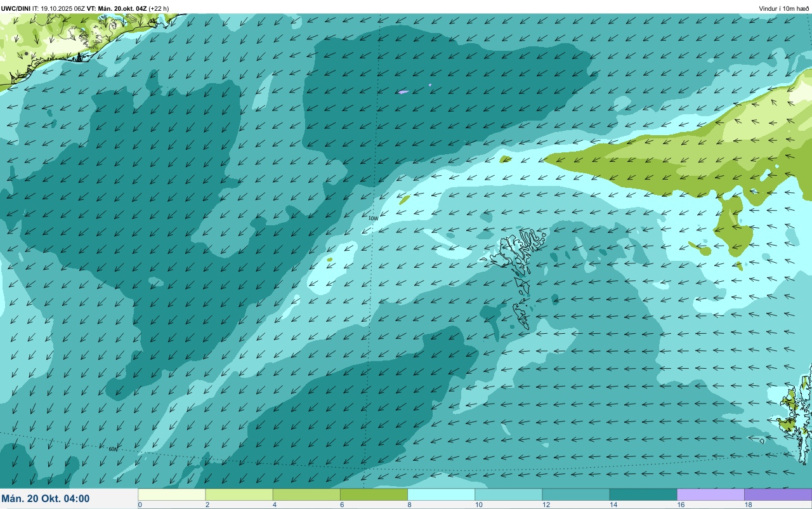Click the 'VT: Mán. 20.okt. 04Z' valid time
The height and width of the screenshot is (509, 812).
[x=116, y=8]
